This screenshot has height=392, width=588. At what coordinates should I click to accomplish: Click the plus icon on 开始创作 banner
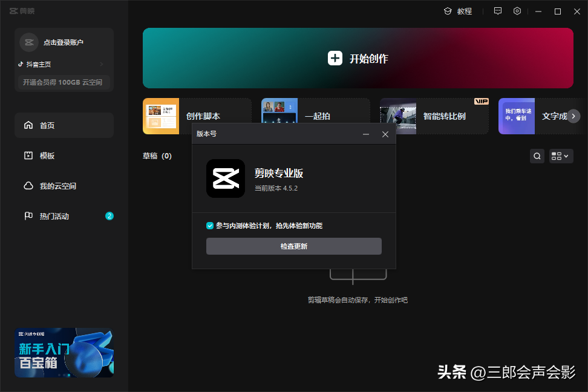335,58
